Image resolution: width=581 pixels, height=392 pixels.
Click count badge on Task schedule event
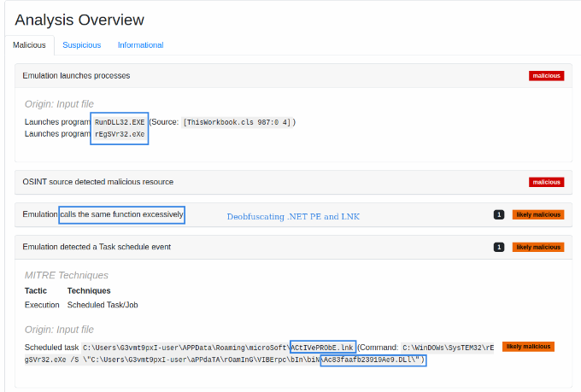[499, 247]
